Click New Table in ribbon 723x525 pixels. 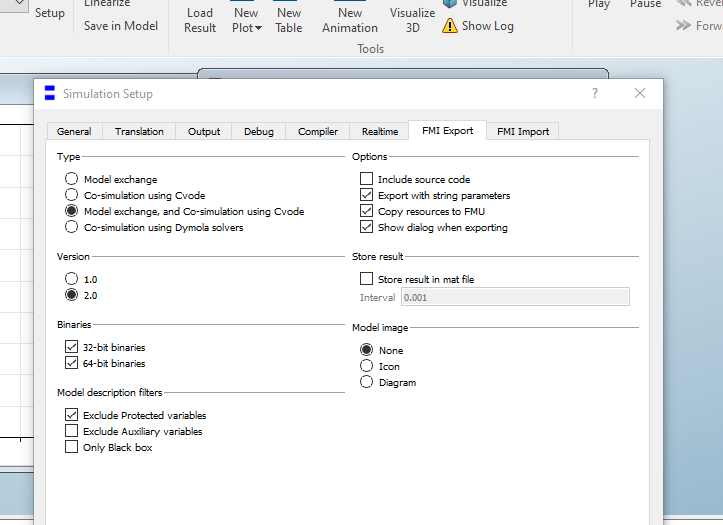[x=289, y=20]
